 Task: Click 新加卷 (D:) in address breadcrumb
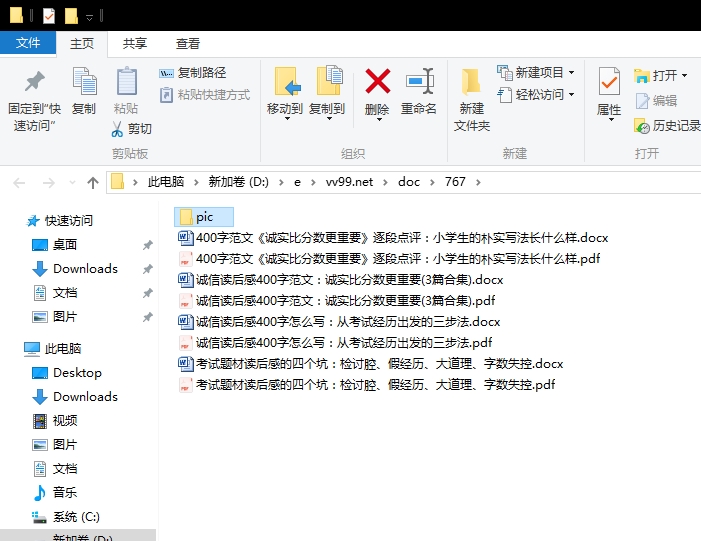[238, 182]
